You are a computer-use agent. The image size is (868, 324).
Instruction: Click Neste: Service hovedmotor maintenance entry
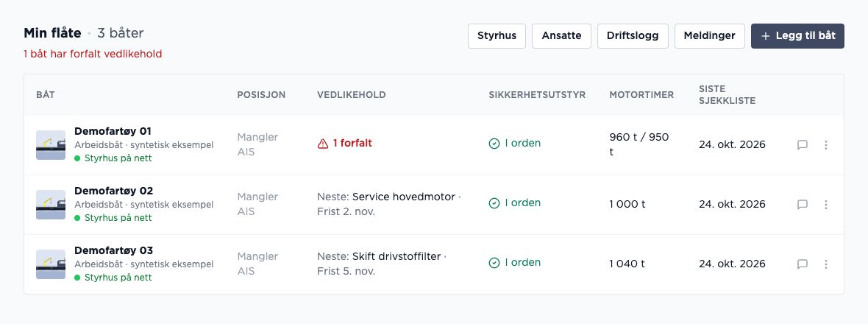(x=389, y=205)
